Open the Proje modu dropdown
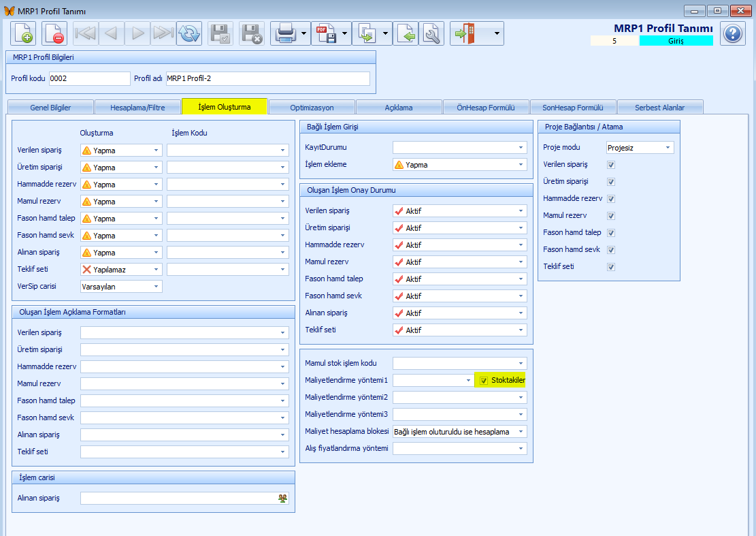The width and height of the screenshot is (756, 536). click(x=668, y=148)
